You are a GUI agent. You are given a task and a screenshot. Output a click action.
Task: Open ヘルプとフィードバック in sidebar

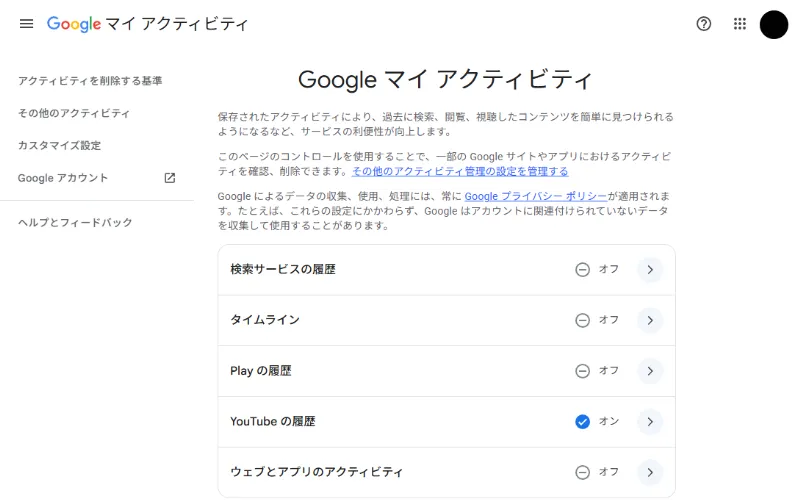[x=75, y=222]
